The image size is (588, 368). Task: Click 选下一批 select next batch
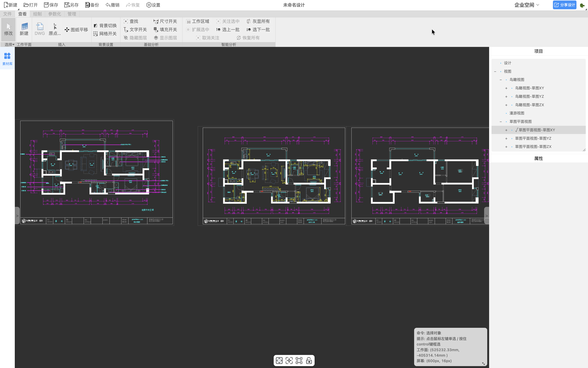coord(258,30)
